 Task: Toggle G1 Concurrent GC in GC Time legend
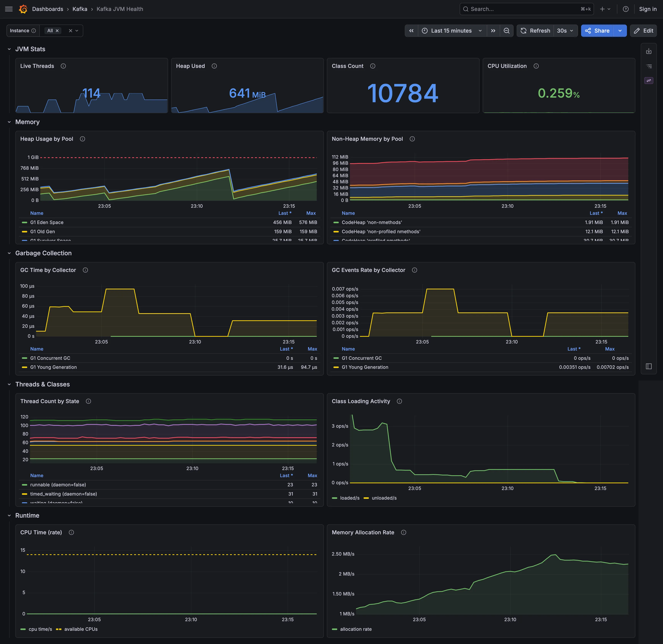(x=50, y=358)
